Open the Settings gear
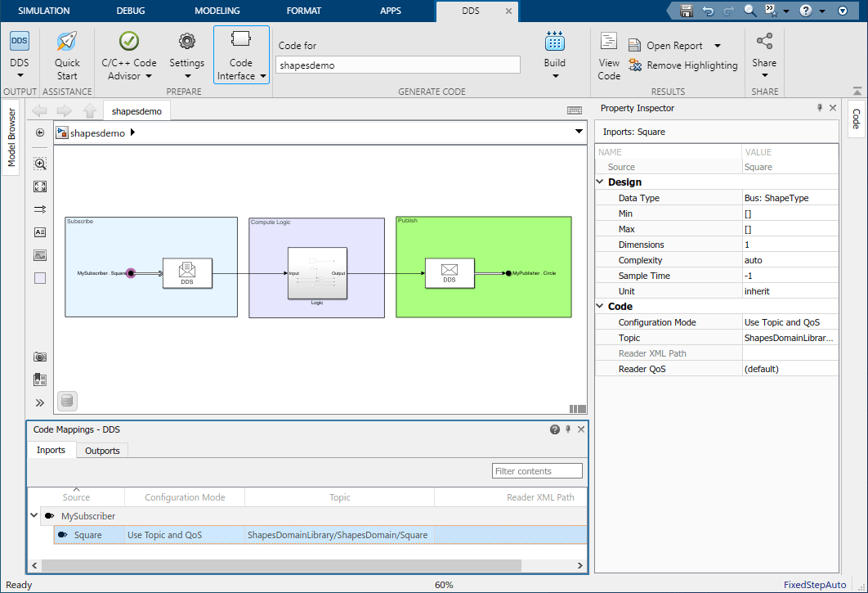The height and width of the screenshot is (593, 868). [x=187, y=41]
